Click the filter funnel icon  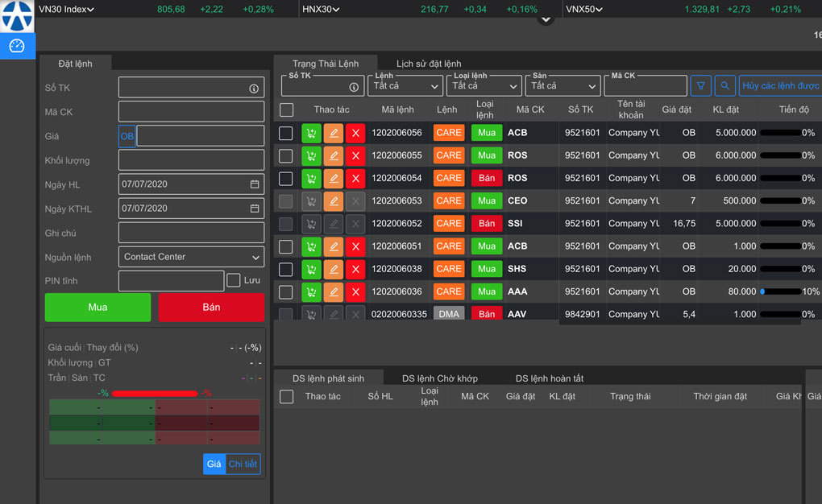tap(701, 85)
